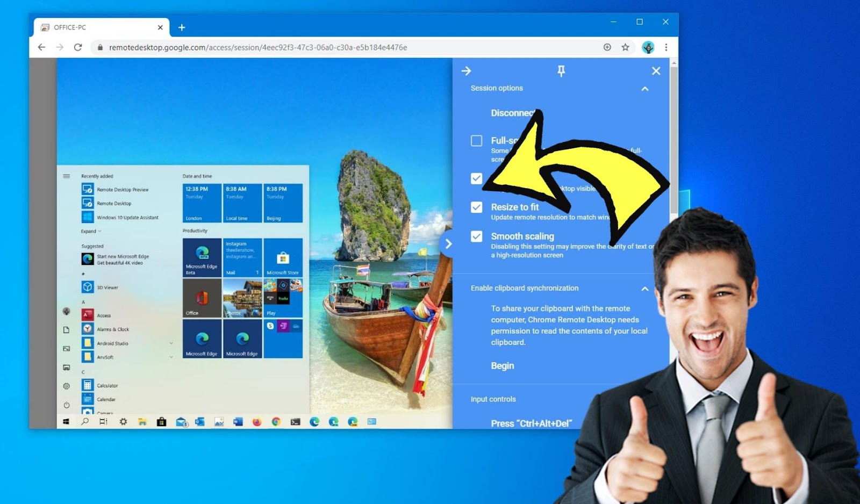Expand the Android Studio folder

tap(171, 343)
